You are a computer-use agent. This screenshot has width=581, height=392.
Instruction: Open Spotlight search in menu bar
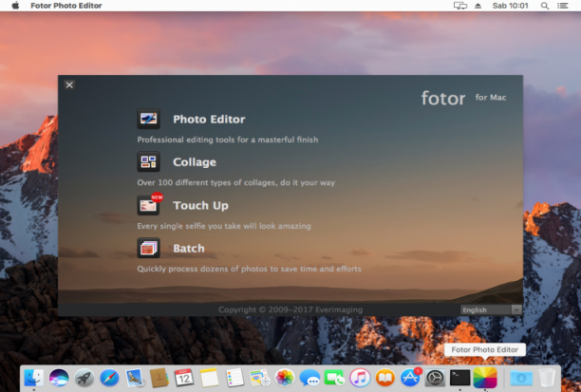point(544,6)
